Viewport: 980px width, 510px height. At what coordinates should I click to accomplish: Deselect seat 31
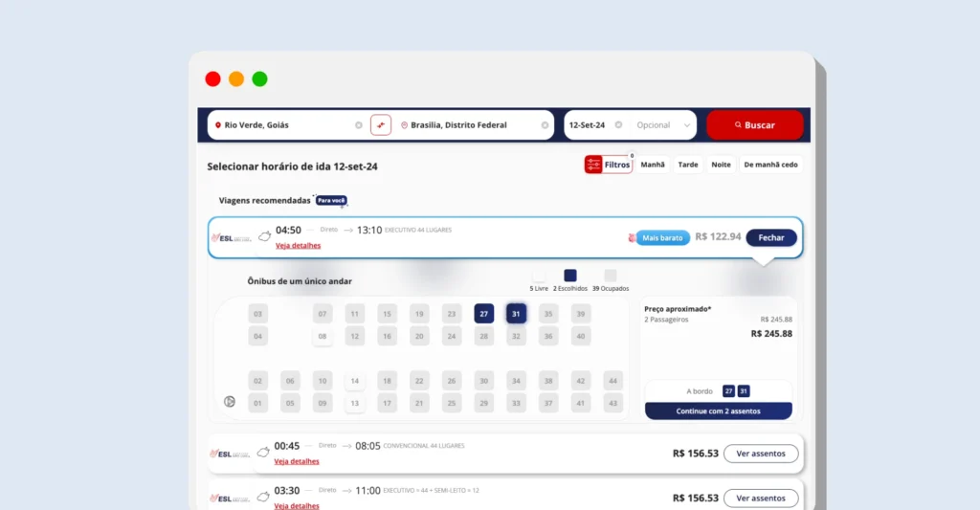(x=516, y=314)
